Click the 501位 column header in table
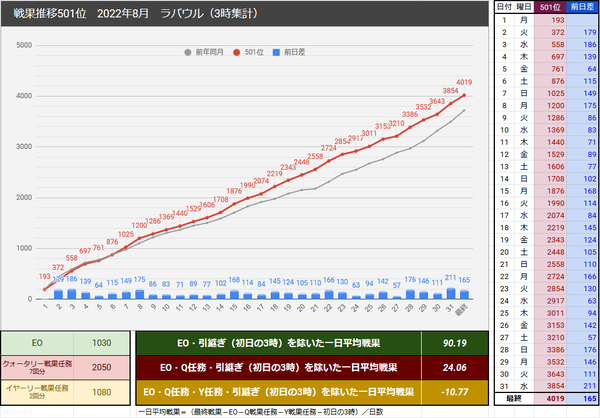 [550, 7]
